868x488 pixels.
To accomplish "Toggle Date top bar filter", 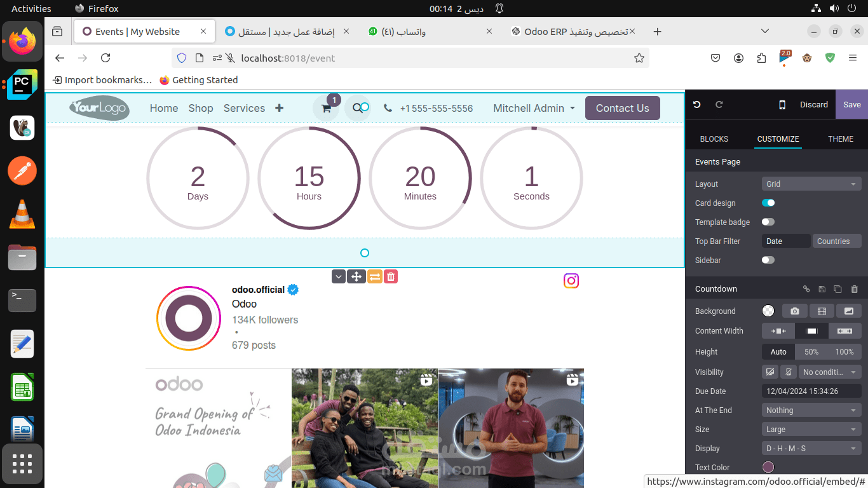I will [786, 241].
